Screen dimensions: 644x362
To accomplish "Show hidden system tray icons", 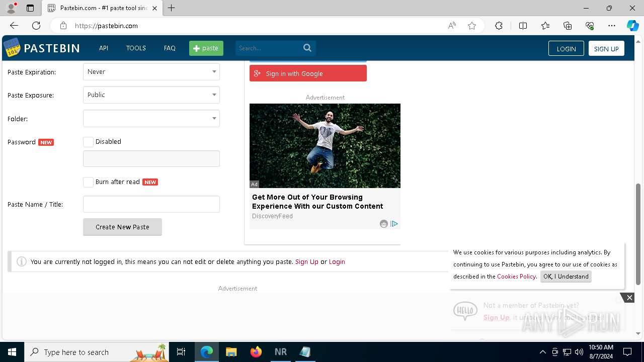I will [542, 352].
